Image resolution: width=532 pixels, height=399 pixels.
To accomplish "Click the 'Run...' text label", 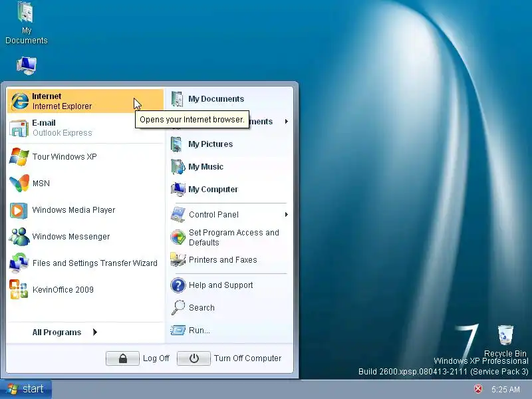I will click(x=199, y=330).
